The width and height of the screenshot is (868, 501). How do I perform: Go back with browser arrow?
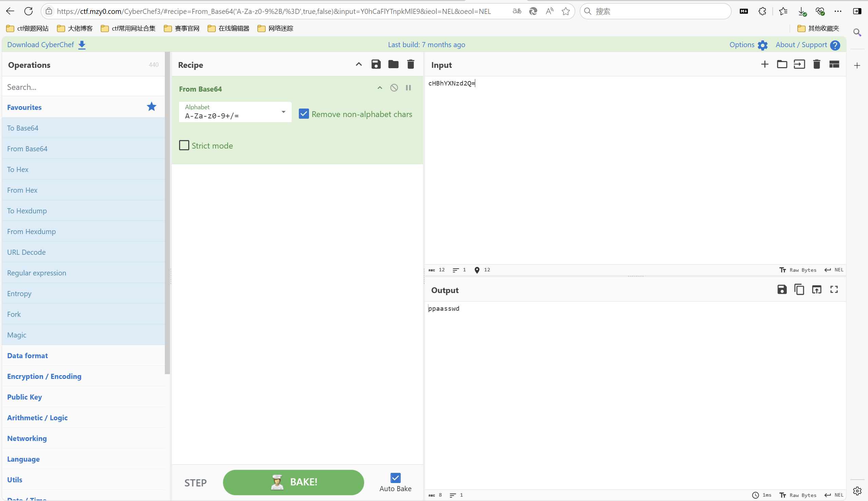pyautogui.click(x=10, y=11)
